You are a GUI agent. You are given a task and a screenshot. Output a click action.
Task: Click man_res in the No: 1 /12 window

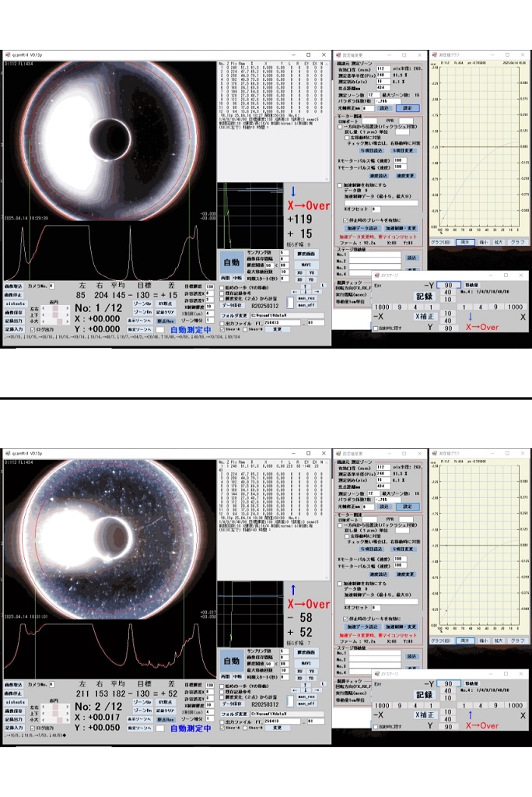pos(306,298)
